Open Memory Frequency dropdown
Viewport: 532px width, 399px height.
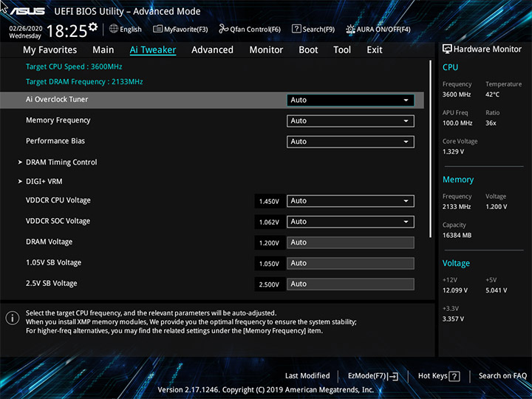tap(350, 121)
